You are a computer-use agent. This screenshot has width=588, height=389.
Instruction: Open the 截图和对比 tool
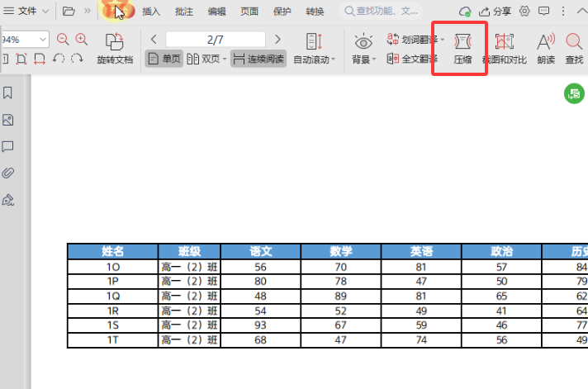point(505,49)
